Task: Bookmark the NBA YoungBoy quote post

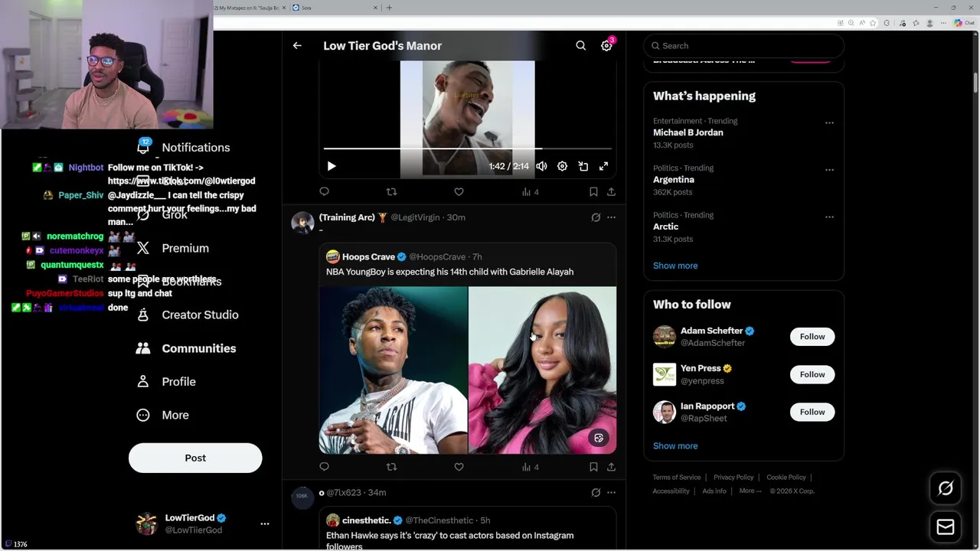Action: 593,467
